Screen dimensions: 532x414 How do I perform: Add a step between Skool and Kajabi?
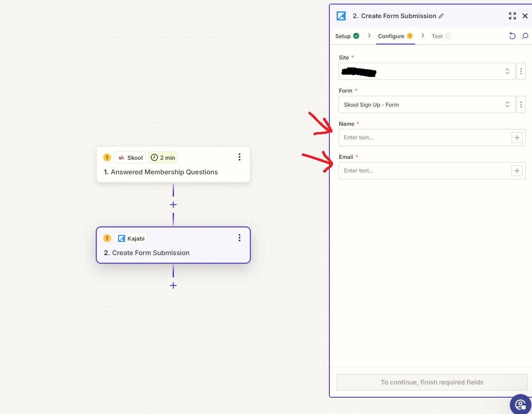(x=173, y=205)
